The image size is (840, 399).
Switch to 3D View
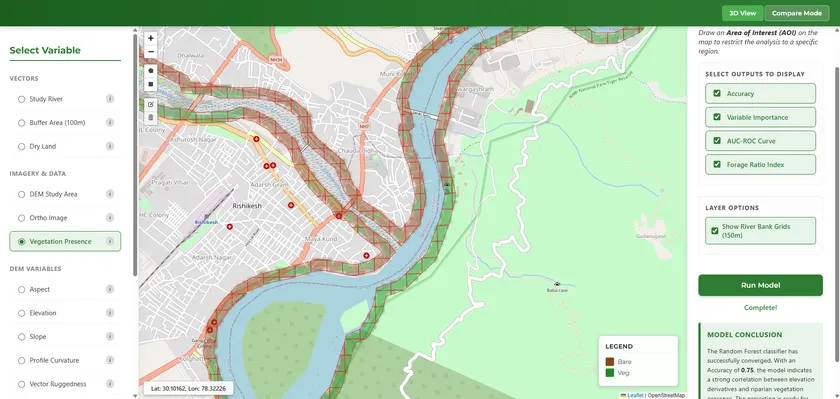point(742,13)
